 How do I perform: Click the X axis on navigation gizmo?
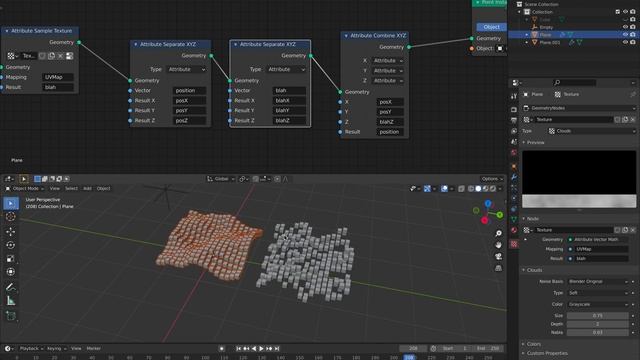484,220
